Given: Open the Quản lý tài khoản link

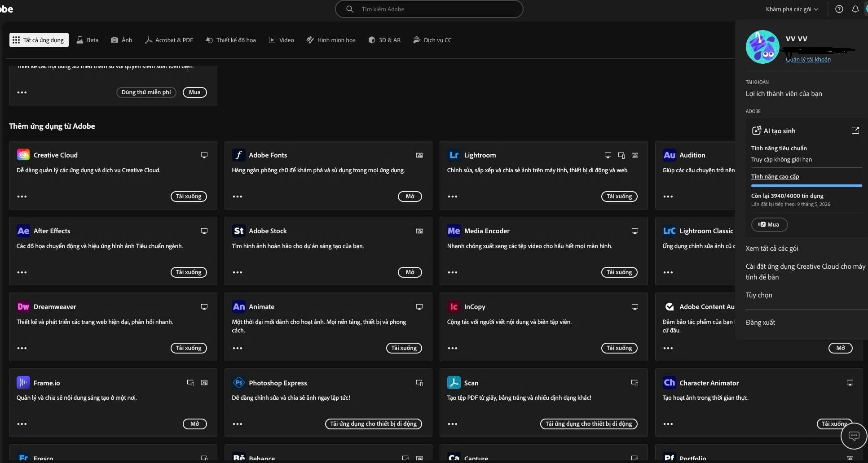Looking at the screenshot, I should pyautogui.click(x=808, y=59).
